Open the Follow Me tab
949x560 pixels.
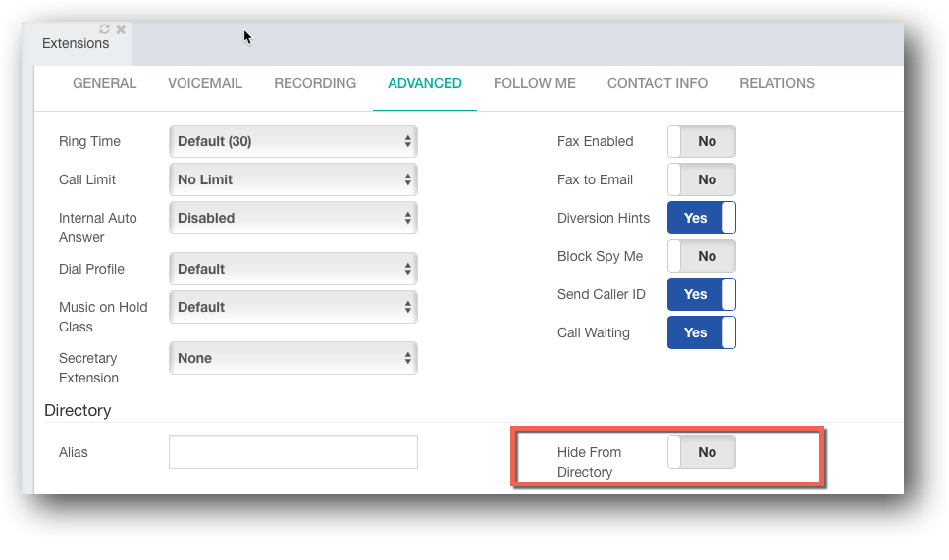point(535,83)
